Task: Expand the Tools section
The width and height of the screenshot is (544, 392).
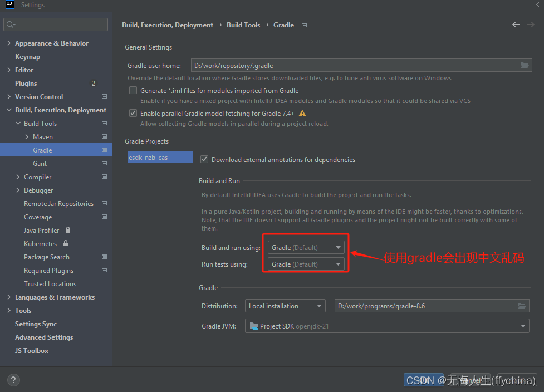Action: 9,311
